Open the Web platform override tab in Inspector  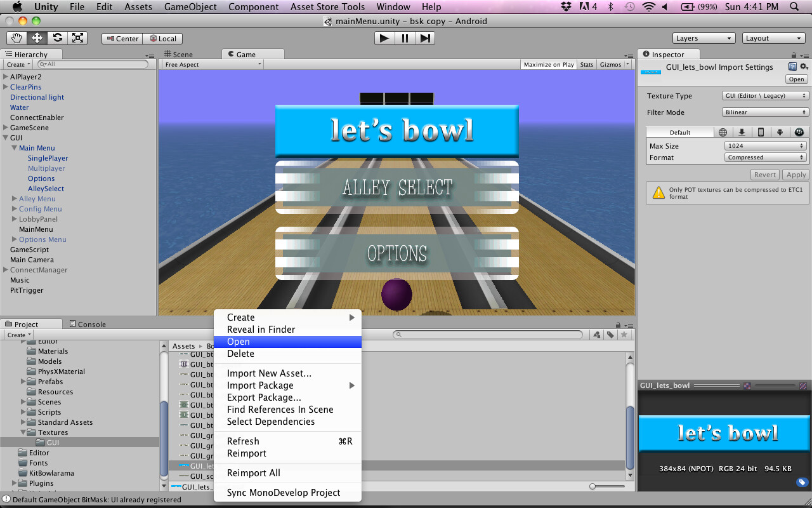(723, 131)
